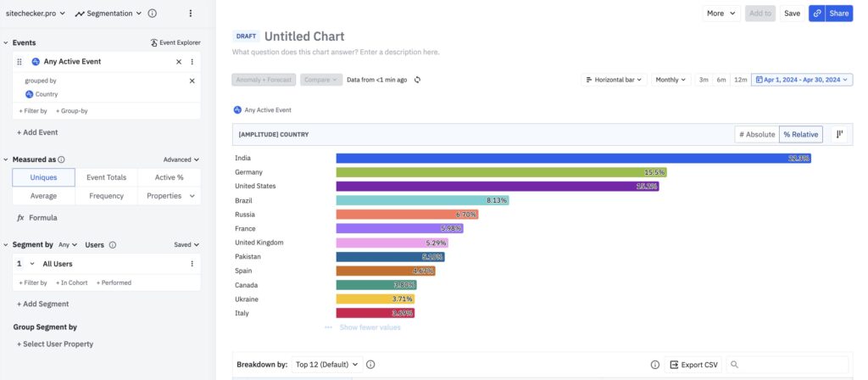The height and width of the screenshot is (380, 868).
Task: Click the Untitled Chart title field
Action: click(304, 36)
